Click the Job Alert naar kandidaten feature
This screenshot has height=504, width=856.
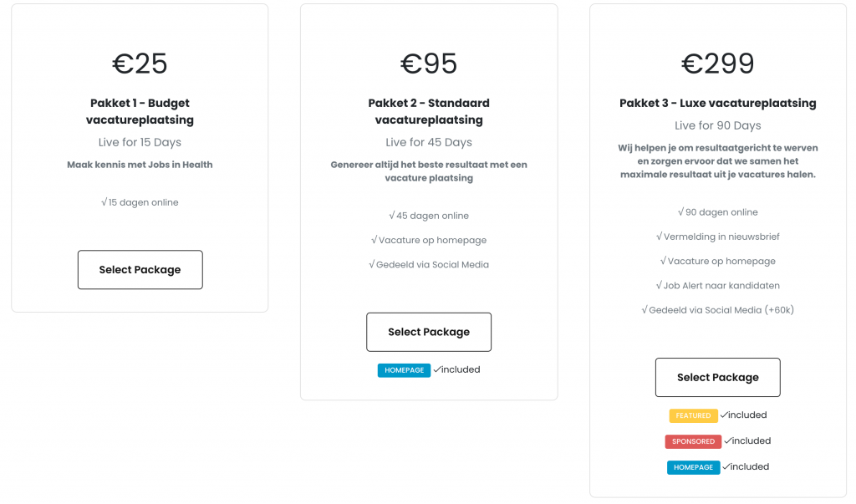click(718, 286)
